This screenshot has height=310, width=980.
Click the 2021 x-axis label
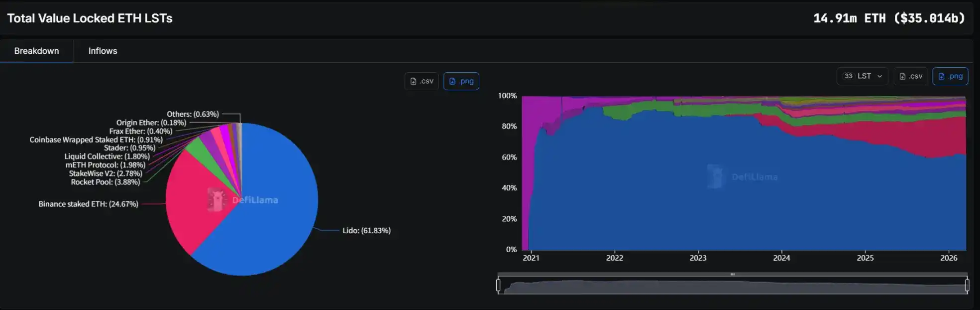[531, 258]
